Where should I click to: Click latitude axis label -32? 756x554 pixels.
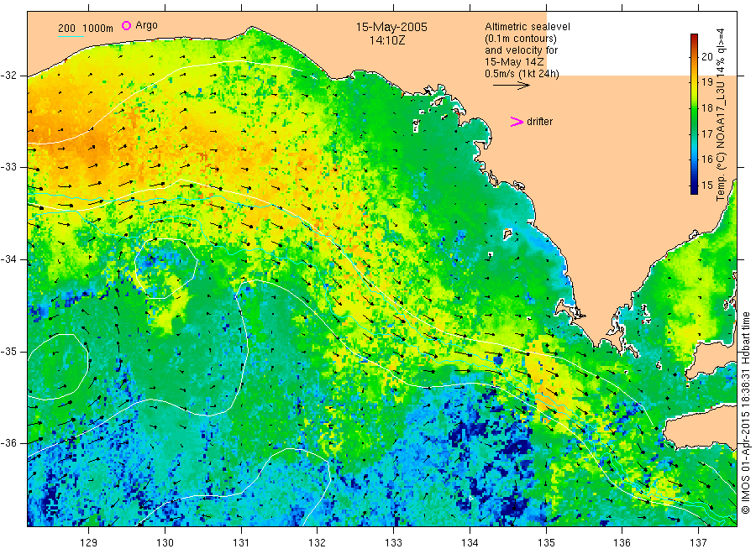[8, 76]
